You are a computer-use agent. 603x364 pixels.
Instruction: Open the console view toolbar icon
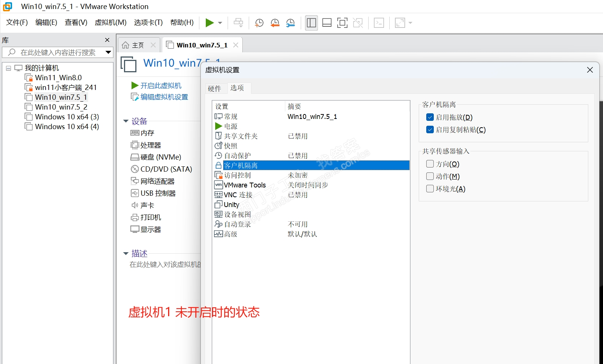(x=379, y=23)
